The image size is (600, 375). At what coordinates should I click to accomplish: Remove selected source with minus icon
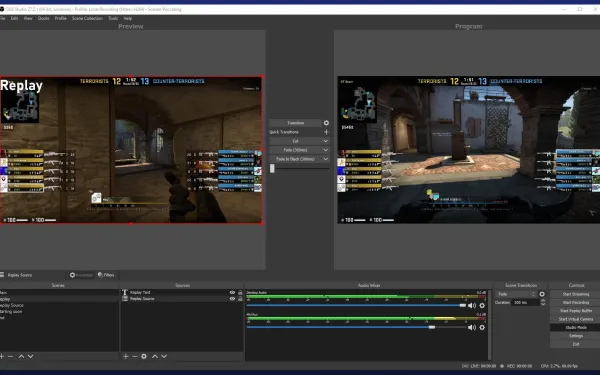click(135, 356)
